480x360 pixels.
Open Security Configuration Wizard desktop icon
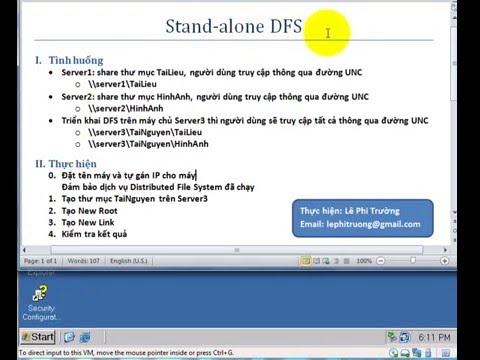(x=41, y=303)
